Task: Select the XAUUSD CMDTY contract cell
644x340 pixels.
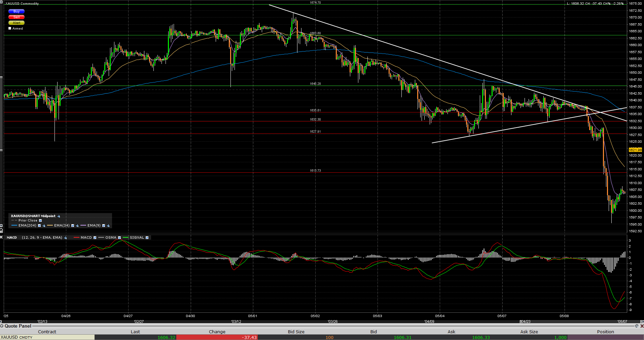Action: (x=47, y=337)
